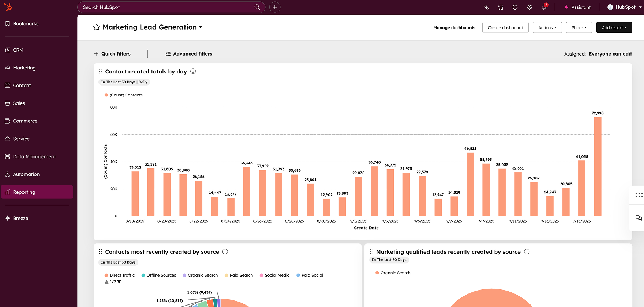Click the 41,058 bar for 9/15/2025
644x307 pixels.
pos(581,188)
